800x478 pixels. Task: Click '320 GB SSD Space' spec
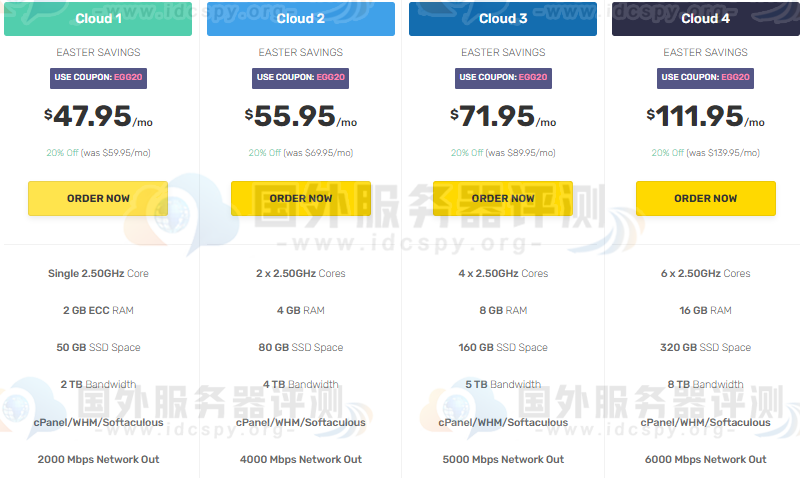click(x=706, y=347)
